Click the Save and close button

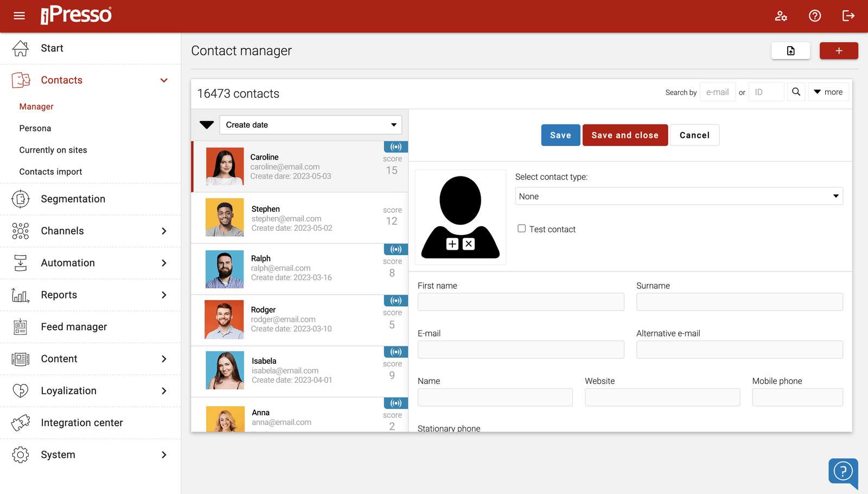point(625,135)
